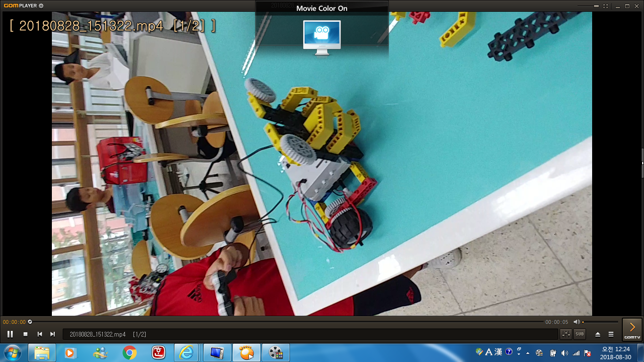Open Windows Explorer from the taskbar
This screenshot has width=644, height=362.
pos(42,353)
